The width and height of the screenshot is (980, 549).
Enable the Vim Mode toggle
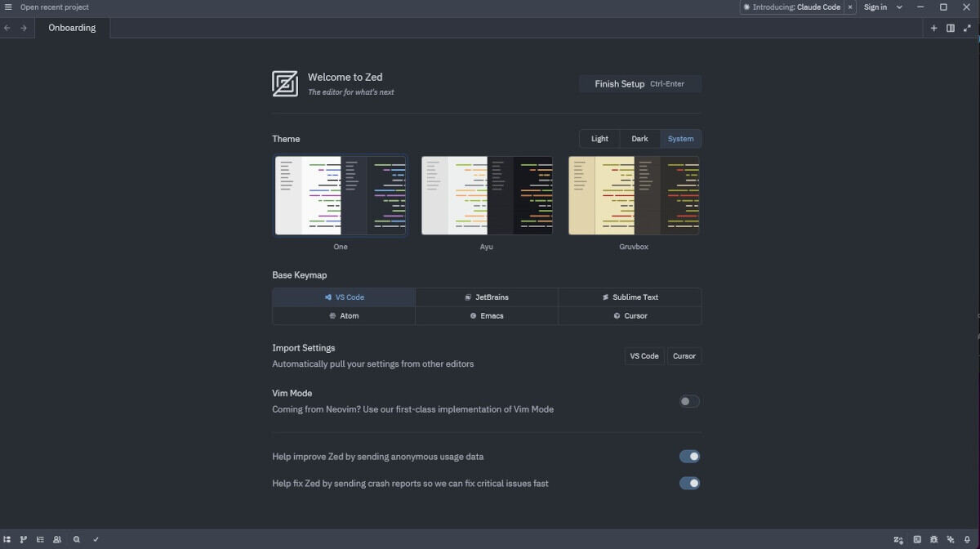point(689,401)
